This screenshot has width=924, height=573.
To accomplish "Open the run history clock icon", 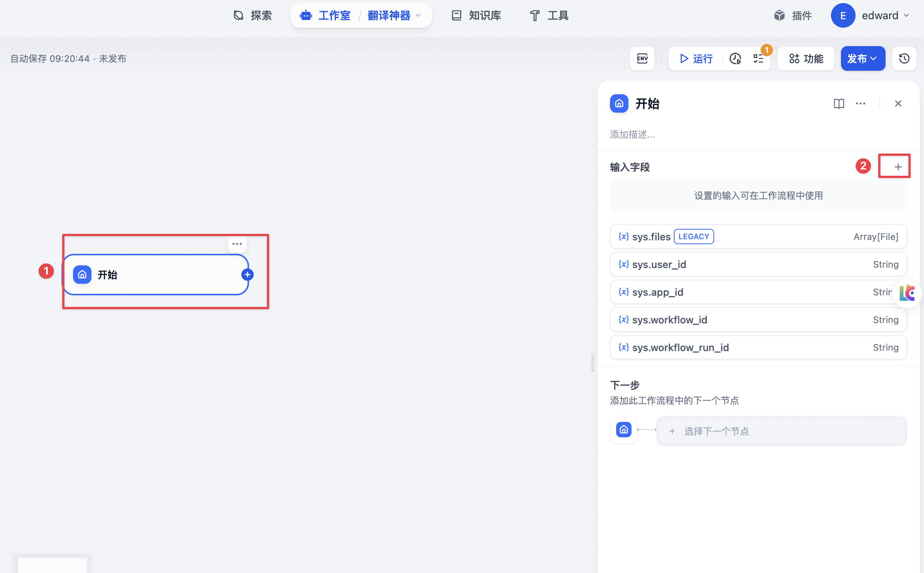I will (x=735, y=58).
